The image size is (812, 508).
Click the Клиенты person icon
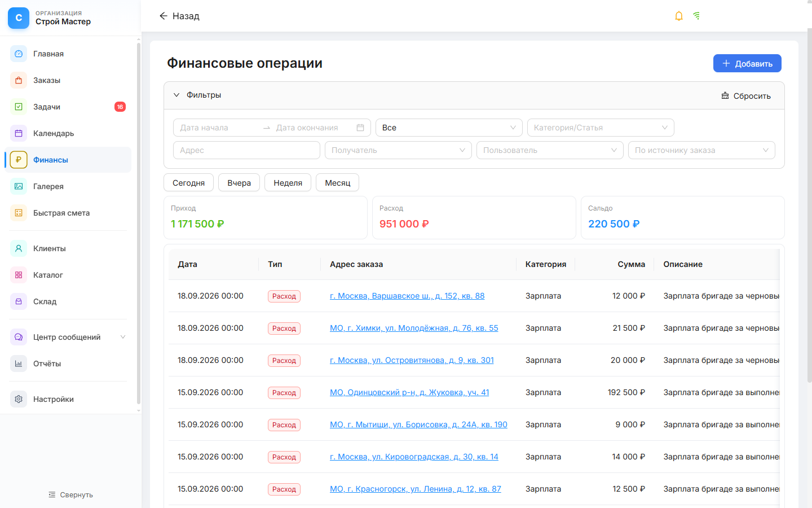(19, 248)
